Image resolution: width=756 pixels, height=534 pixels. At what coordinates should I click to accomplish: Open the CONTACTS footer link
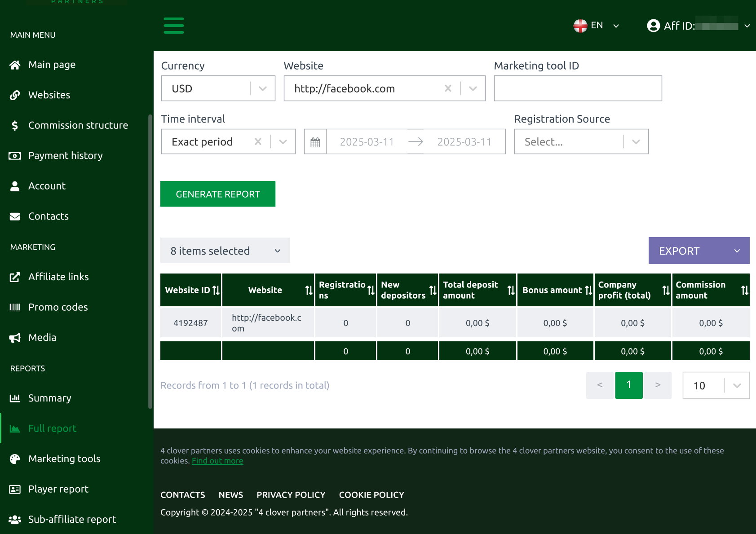click(183, 495)
